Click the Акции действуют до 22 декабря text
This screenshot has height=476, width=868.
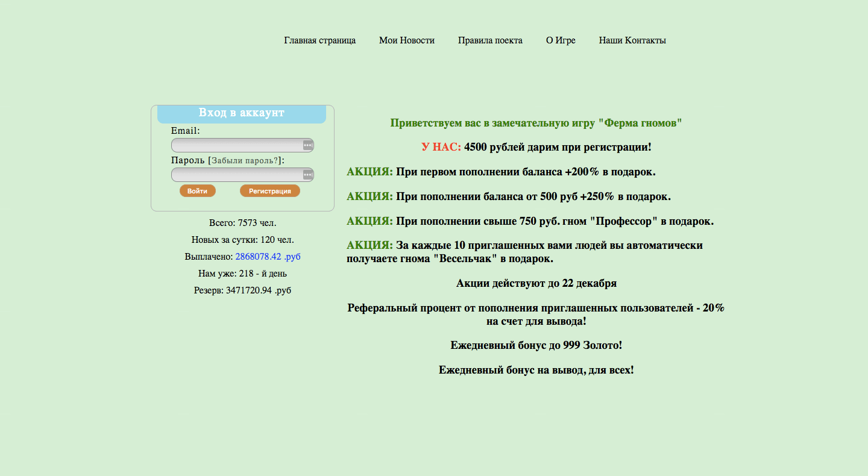(x=536, y=283)
